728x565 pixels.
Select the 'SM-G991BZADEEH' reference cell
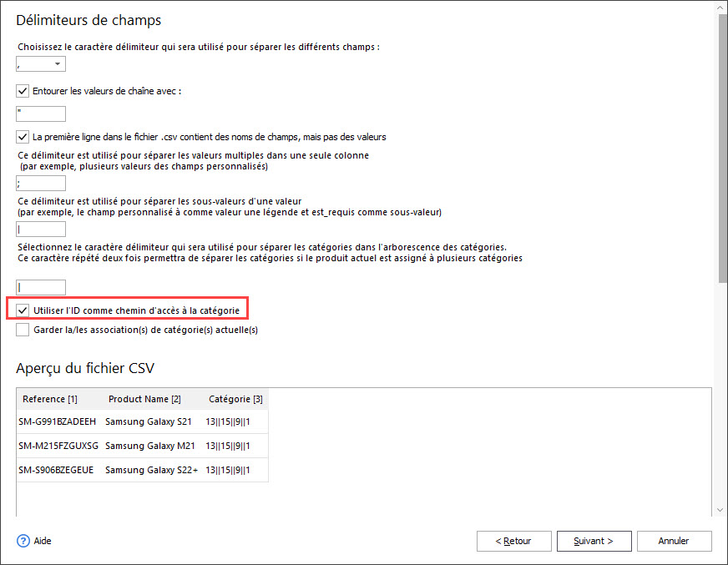point(58,421)
